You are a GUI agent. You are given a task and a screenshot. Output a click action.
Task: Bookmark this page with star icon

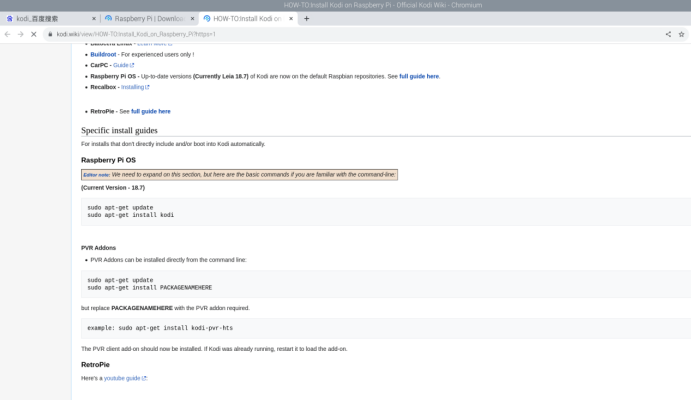(x=681, y=34)
